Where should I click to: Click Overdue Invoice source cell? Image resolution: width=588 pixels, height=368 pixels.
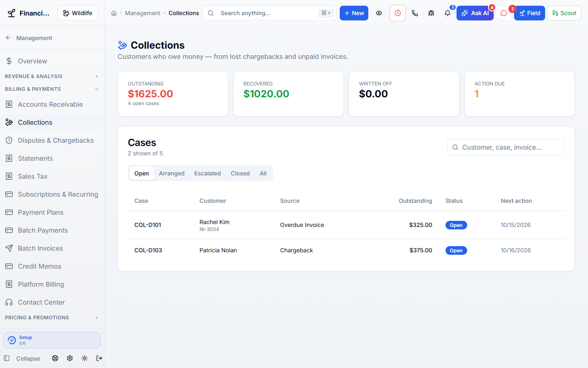[302, 225]
